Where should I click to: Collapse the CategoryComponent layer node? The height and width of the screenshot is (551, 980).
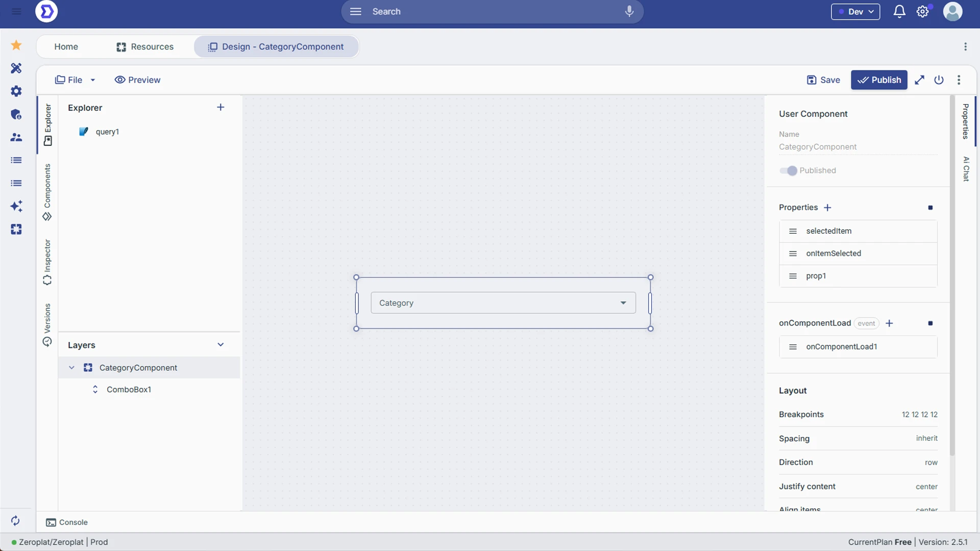[x=71, y=367]
